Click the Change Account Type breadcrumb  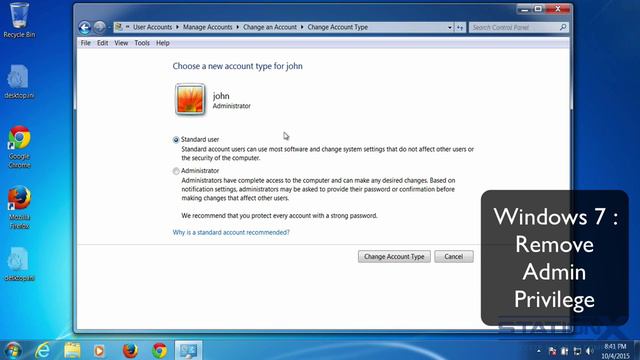point(338,27)
